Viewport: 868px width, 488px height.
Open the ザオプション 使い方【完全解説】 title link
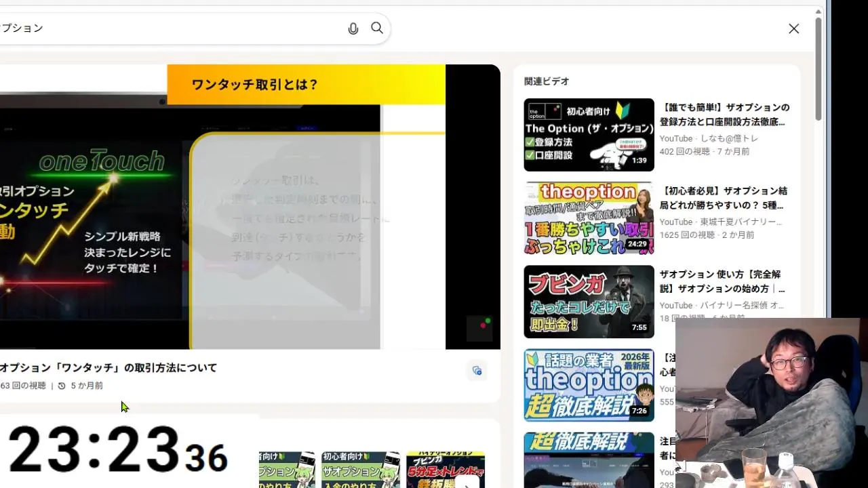722,281
